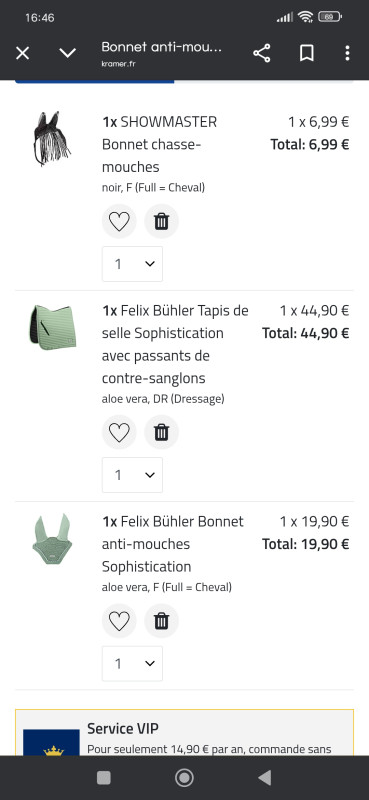
Task: Share this kramer.fr page
Action: coord(262,53)
